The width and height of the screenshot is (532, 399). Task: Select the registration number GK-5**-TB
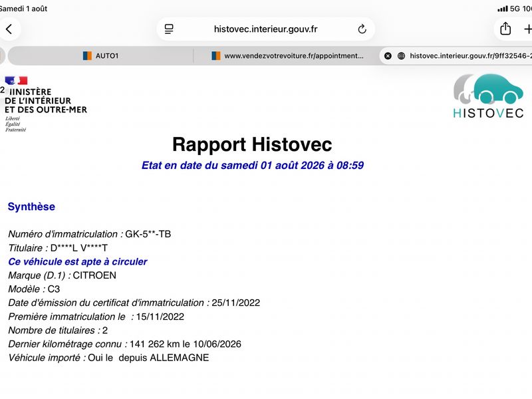(x=148, y=234)
